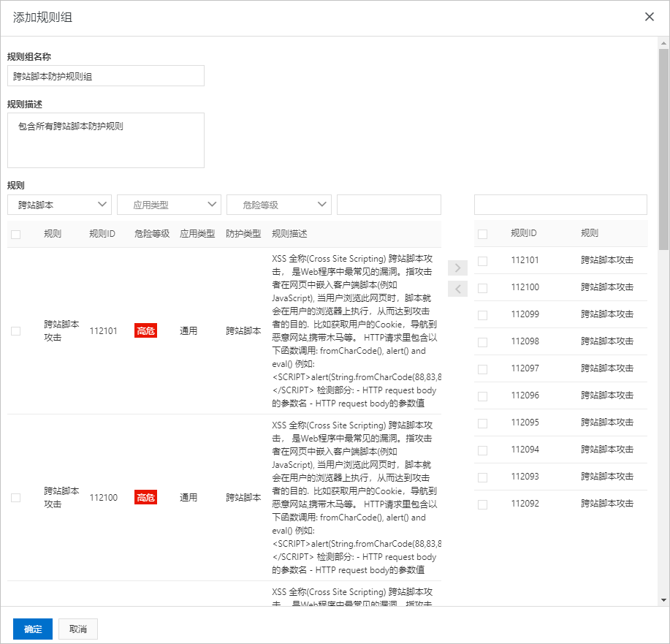Click the dialog vertical scrollbar thumb
670x644 pixels.
click(663, 149)
